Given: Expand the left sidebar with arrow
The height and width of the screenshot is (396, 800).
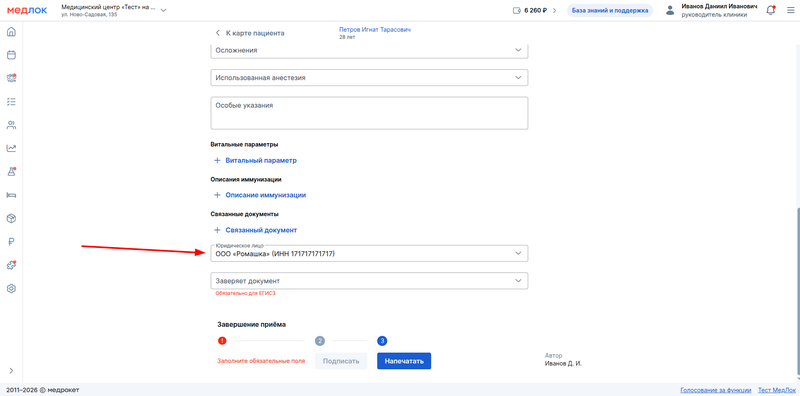Looking at the screenshot, I should pos(11,370).
